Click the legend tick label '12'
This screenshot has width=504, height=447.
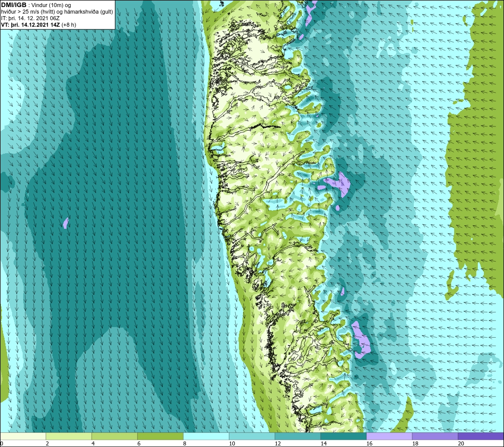click(x=278, y=444)
